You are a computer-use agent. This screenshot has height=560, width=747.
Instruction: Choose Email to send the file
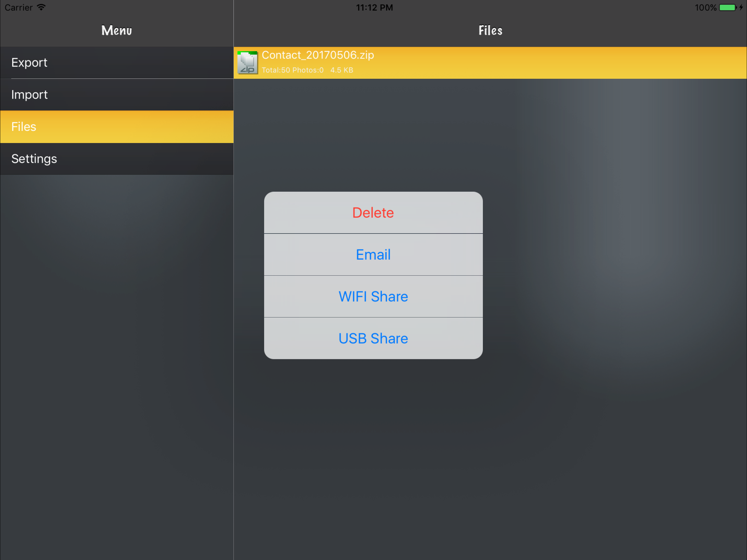point(373,255)
